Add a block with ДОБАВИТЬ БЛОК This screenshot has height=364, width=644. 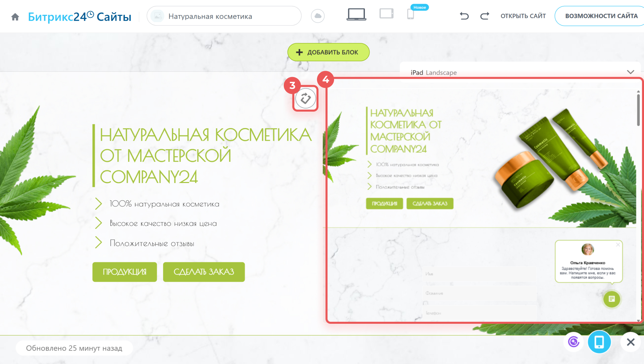point(328,52)
